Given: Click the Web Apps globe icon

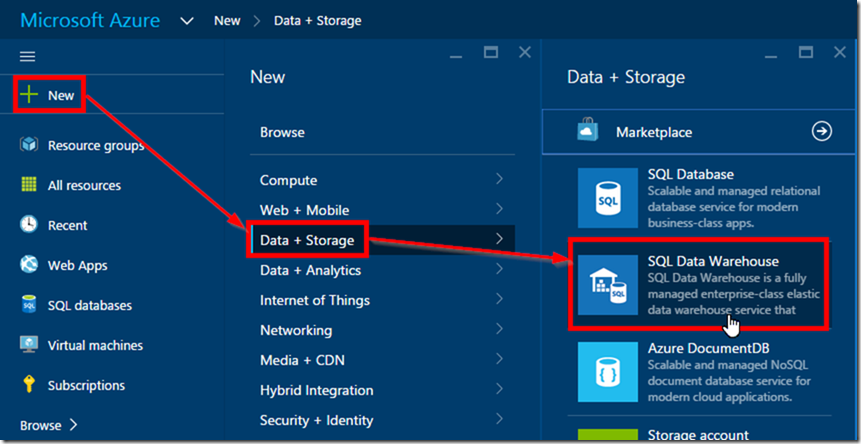Looking at the screenshot, I should [x=29, y=265].
